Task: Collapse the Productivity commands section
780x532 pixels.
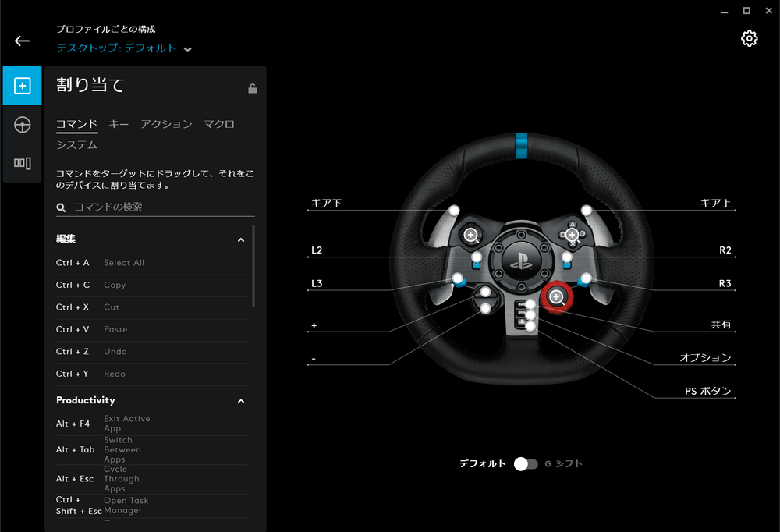Action: tap(241, 400)
